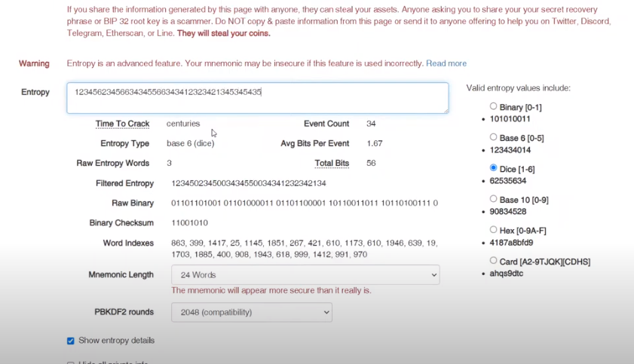Click the underlined Time To Crack label
This screenshot has width=634, height=364.
click(x=122, y=124)
